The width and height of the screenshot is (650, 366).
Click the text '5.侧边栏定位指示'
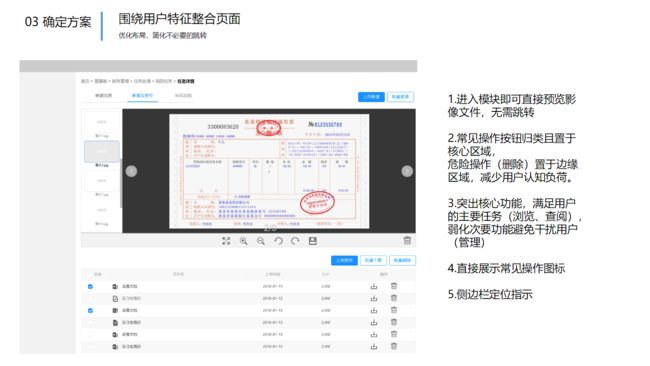[490, 294]
